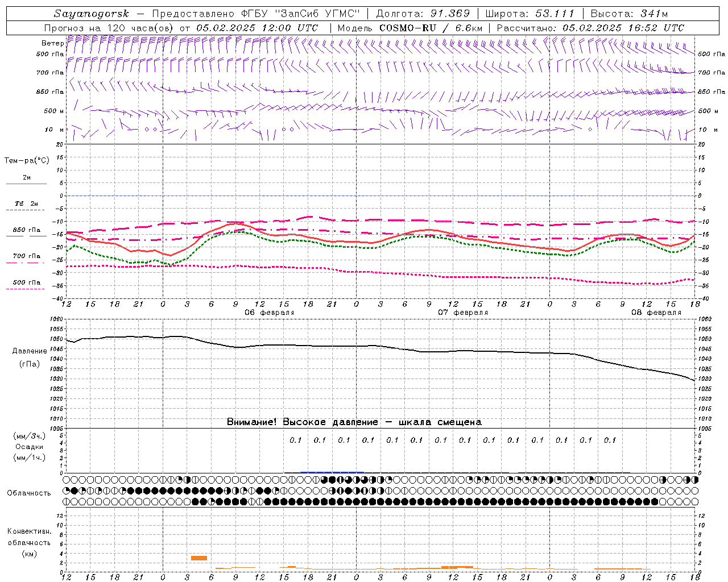728x582 pixels.
Task: Click the Sayanogorsk station title
Action: click(92, 14)
